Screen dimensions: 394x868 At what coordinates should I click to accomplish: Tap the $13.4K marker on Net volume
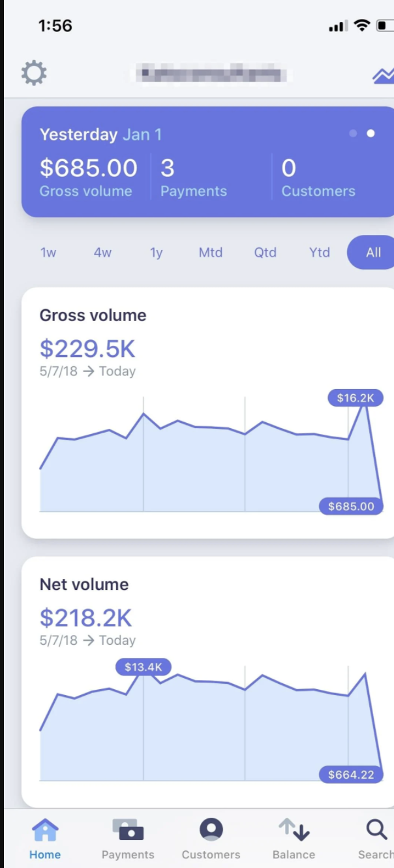144,667
